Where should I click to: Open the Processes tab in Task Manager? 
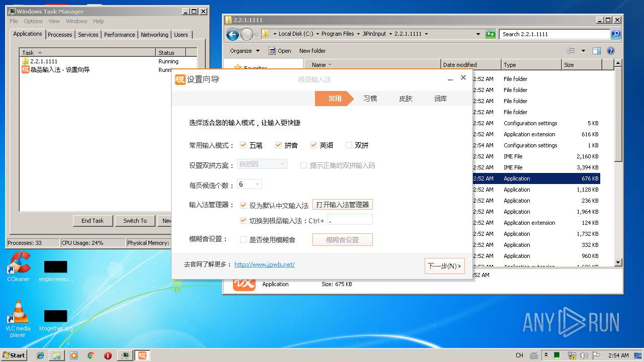pyautogui.click(x=60, y=35)
